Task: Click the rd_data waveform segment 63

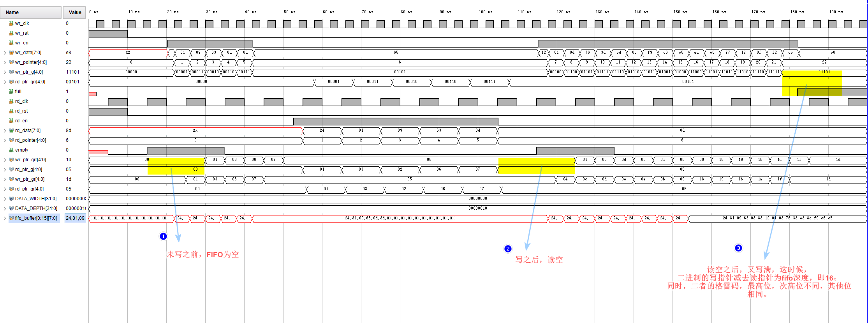Action: pyautogui.click(x=439, y=131)
